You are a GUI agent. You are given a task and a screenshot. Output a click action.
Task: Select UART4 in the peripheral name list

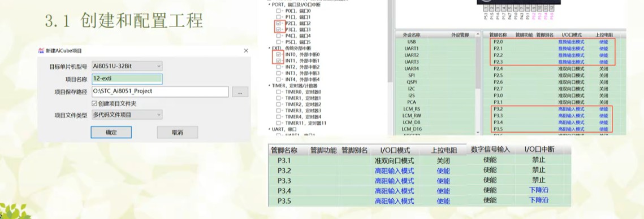coord(411,68)
